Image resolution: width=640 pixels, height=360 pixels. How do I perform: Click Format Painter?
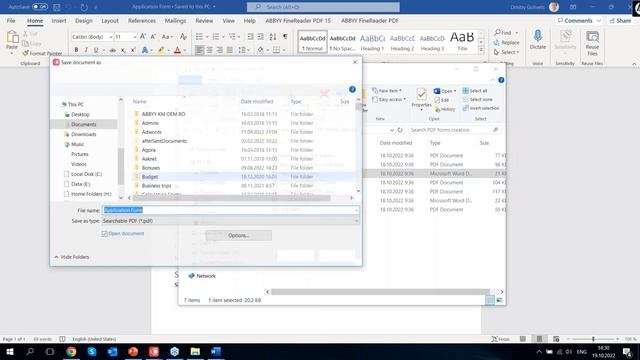click(x=42, y=53)
